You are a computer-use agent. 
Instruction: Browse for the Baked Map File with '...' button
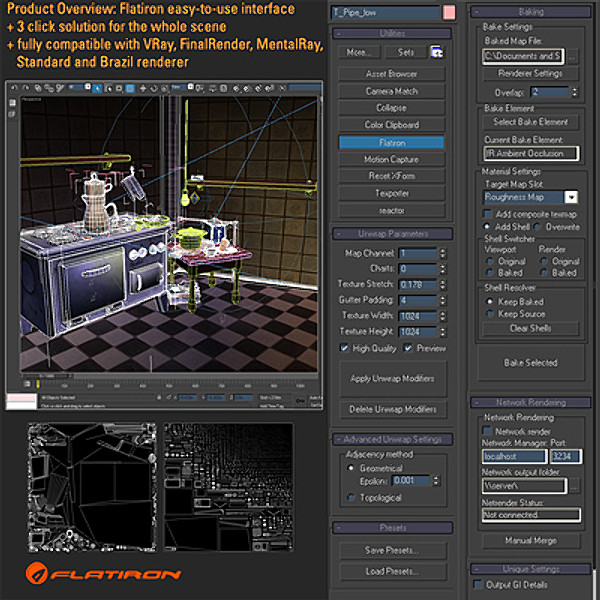572,57
